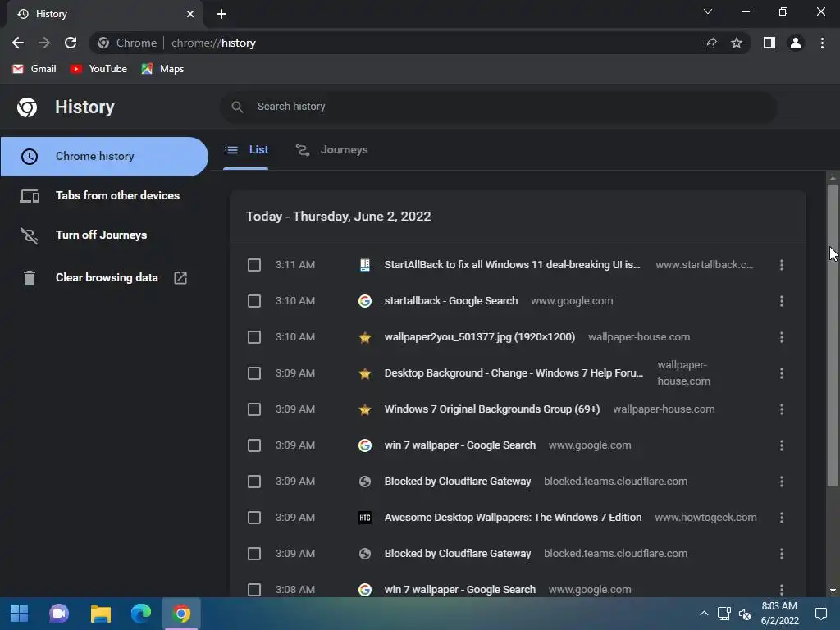The image size is (840, 630).
Task: Open actions menu for Blocked by Cloudflare Gateway above the Awesome Desktop Wallpapers row
Action: [x=782, y=482]
